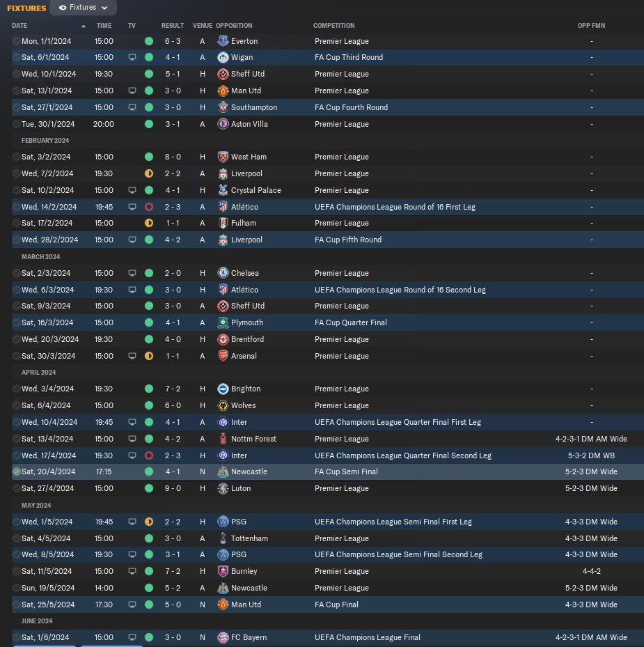Click the Nottm Forest club badge
This screenshot has width=644, height=647.
click(x=223, y=439)
